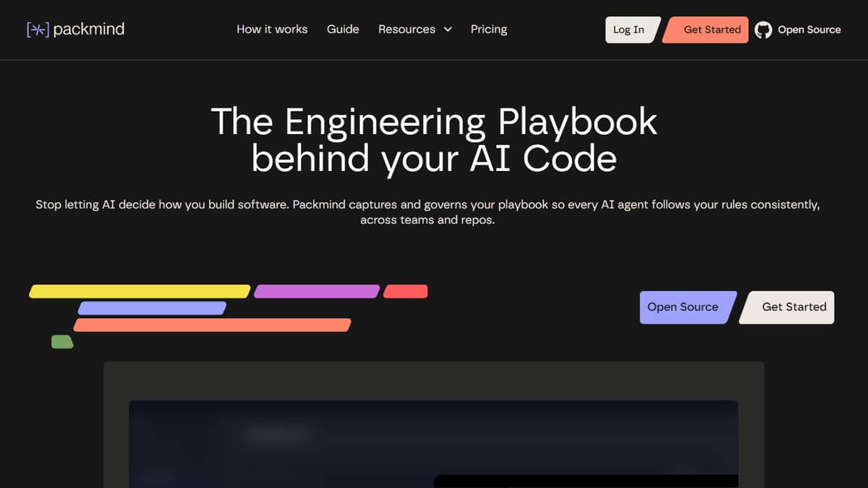Go to the Guide page
The width and height of the screenshot is (868, 488).
click(x=343, y=29)
